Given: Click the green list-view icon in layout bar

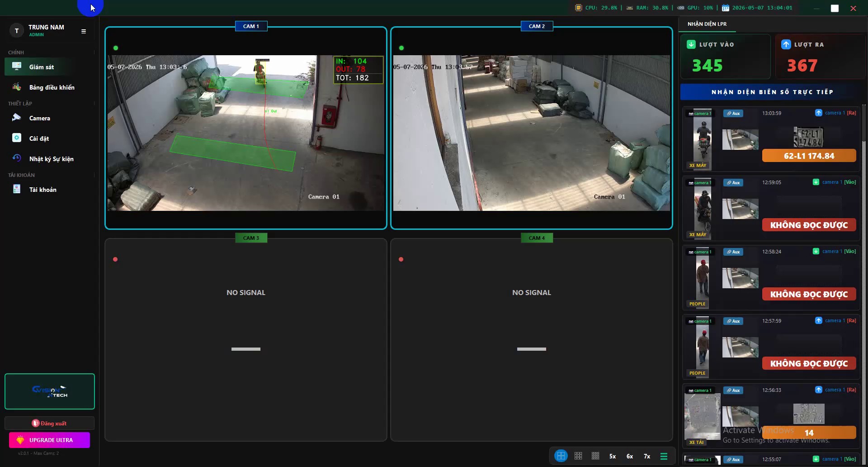Looking at the screenshot, I should point(664,456).
